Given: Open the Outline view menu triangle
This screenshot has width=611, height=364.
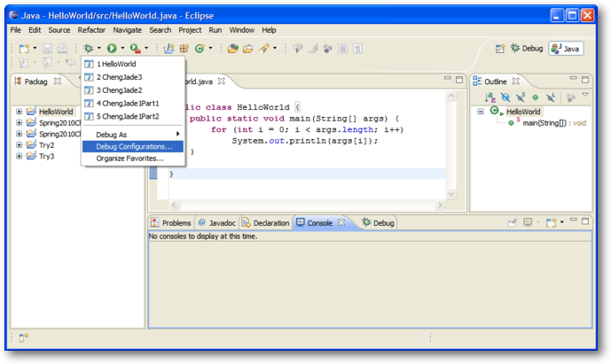Looking at the screenshot, I should (x=585, y=95).
